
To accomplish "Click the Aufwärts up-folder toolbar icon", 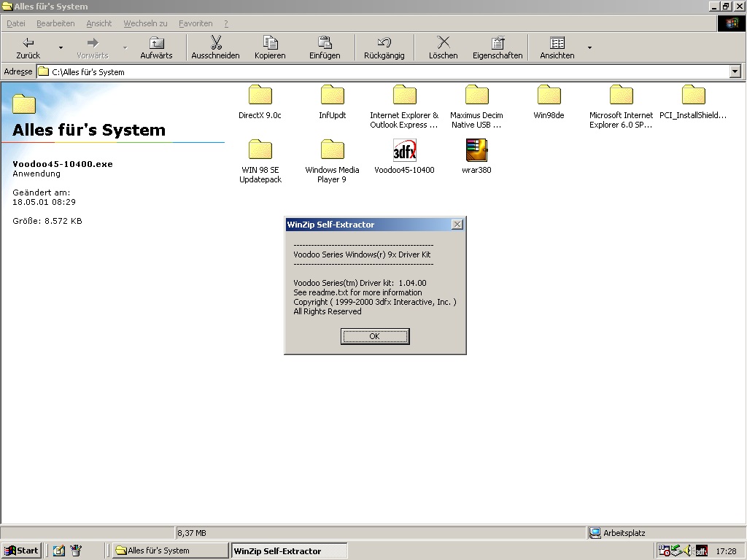I will 156,43.
